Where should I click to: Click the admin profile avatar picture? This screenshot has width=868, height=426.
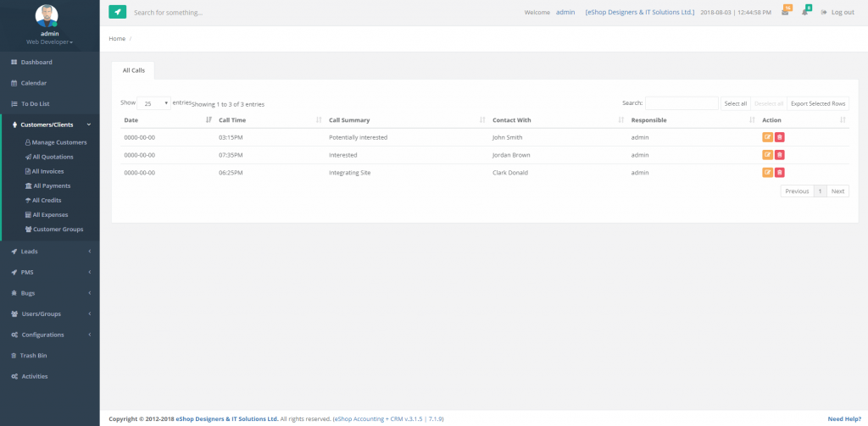coord(49,15)
